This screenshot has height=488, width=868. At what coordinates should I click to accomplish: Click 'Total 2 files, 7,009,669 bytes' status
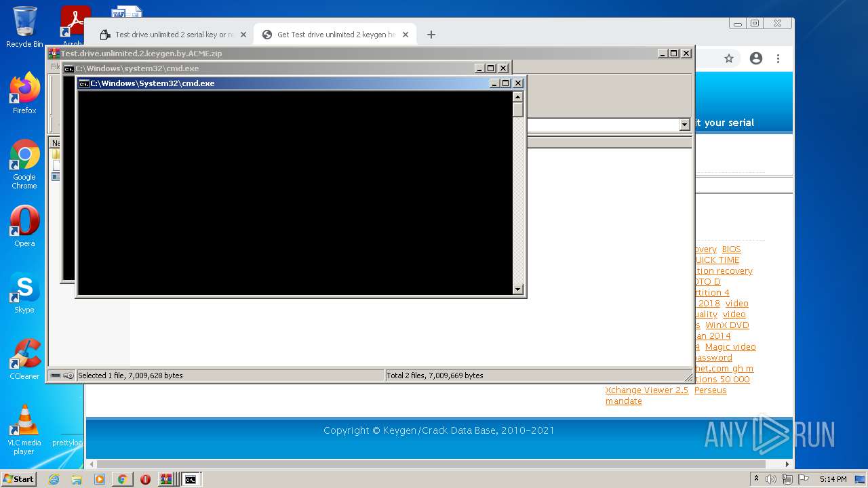(x=435, y=375)
